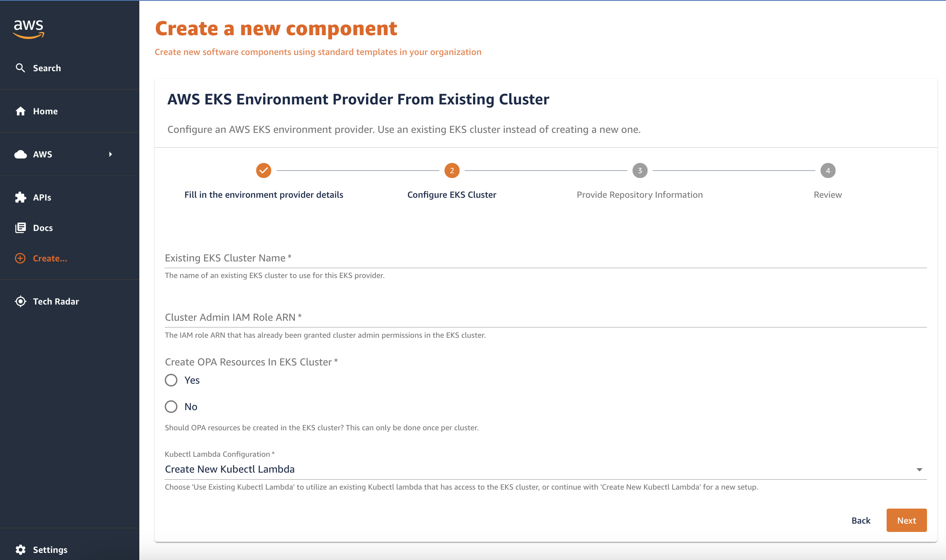
Task: Click the 'Create a new component' heading
Action: point(276,28)
